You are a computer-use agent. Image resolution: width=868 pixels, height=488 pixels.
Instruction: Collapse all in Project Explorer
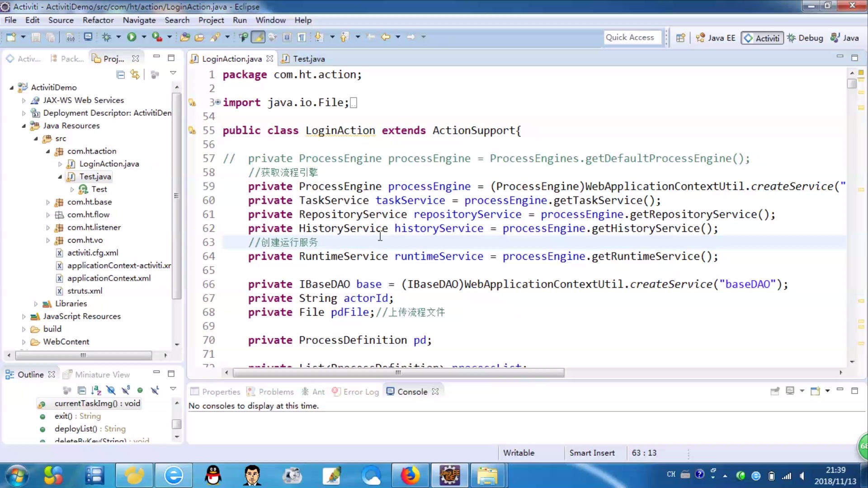120,75
